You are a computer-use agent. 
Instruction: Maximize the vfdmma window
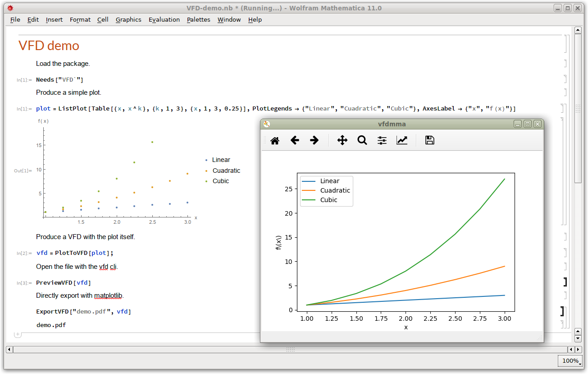click(528, 124)
